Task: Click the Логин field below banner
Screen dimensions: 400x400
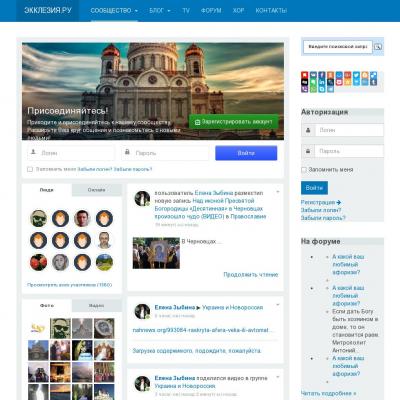Action: pyautogui.click(x=71, y=153)
